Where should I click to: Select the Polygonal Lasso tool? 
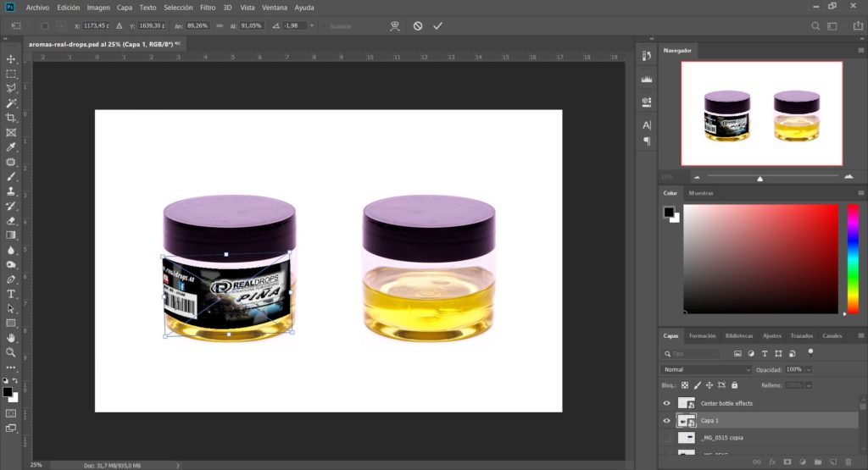[10, 88]
